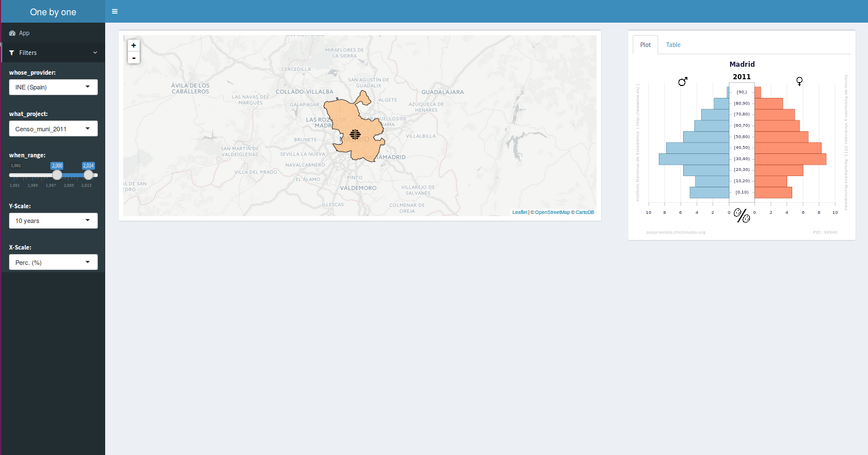The height and width of the screenshot is (455, 868).
Task: Click the when_range slider's 2,014 handle
Action: click(x=88, y=175)
